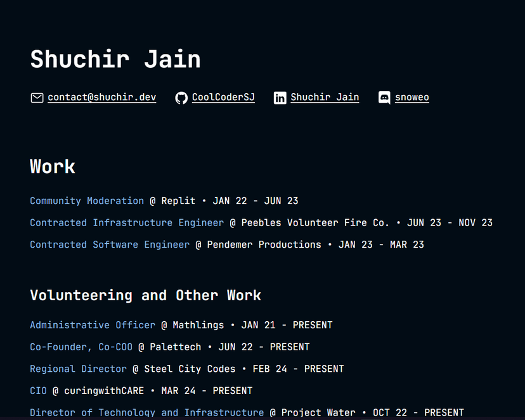
Task: Open the contact@shuchir.dev email link
Action: coord(101,98)
